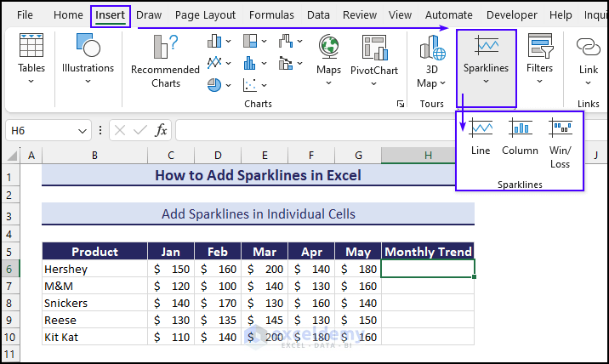Open the Name Box dropdown arrow

pos(83,131)
